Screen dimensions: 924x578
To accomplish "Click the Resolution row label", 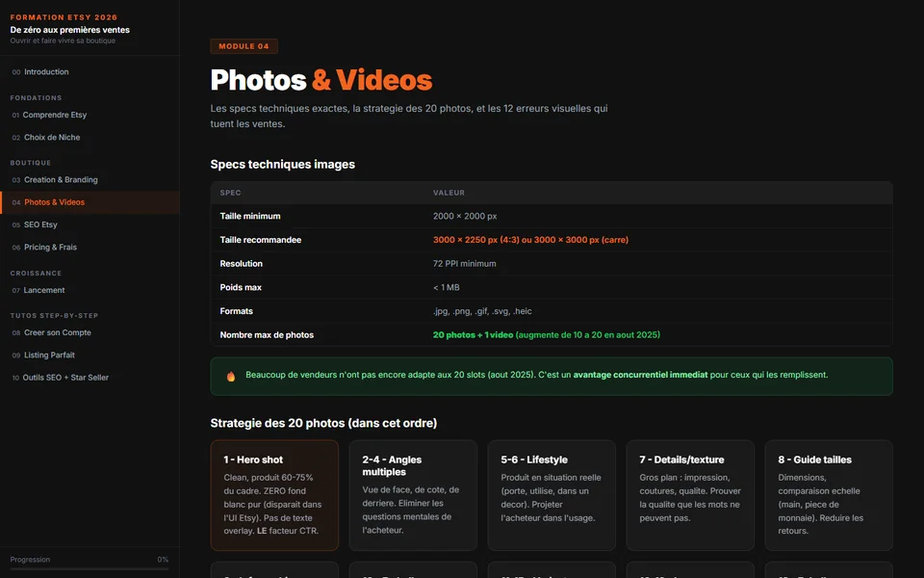I will coord(241,264).
